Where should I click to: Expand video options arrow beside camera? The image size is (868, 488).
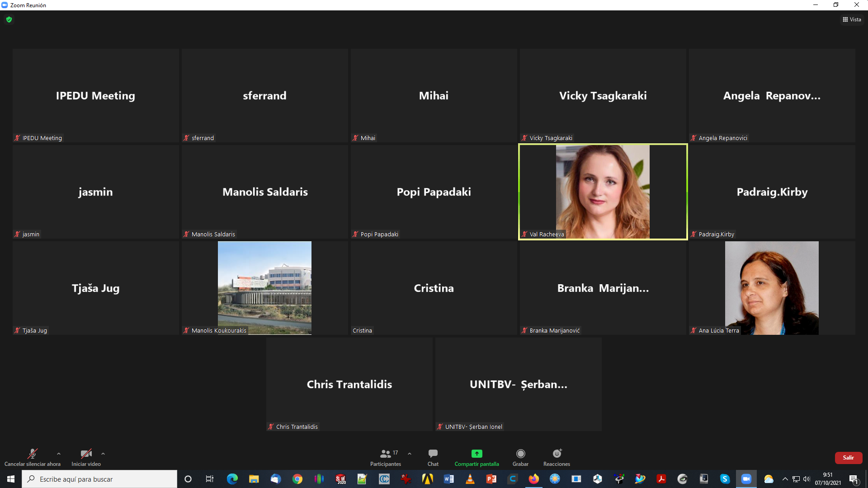tap(103, 453)
